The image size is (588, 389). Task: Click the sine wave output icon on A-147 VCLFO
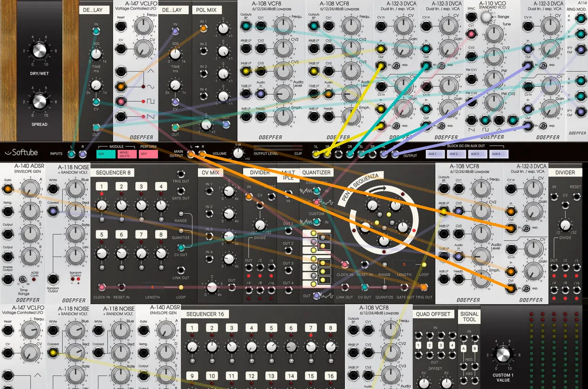point(150,86)
